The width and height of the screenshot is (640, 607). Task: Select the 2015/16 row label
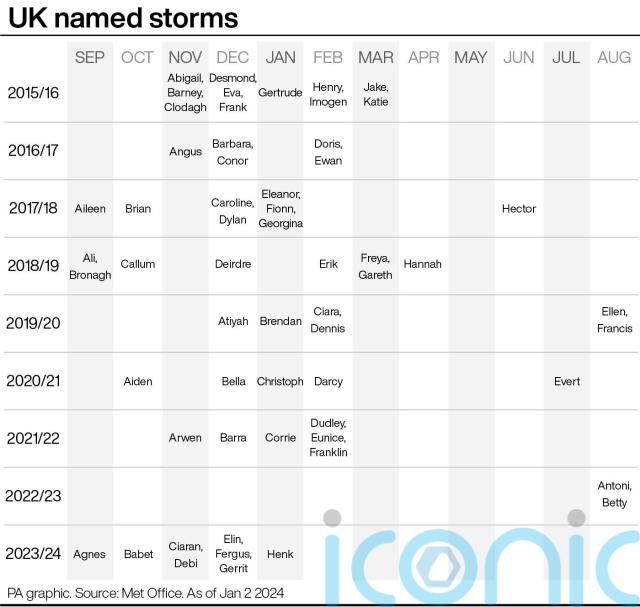coord(33,93)
